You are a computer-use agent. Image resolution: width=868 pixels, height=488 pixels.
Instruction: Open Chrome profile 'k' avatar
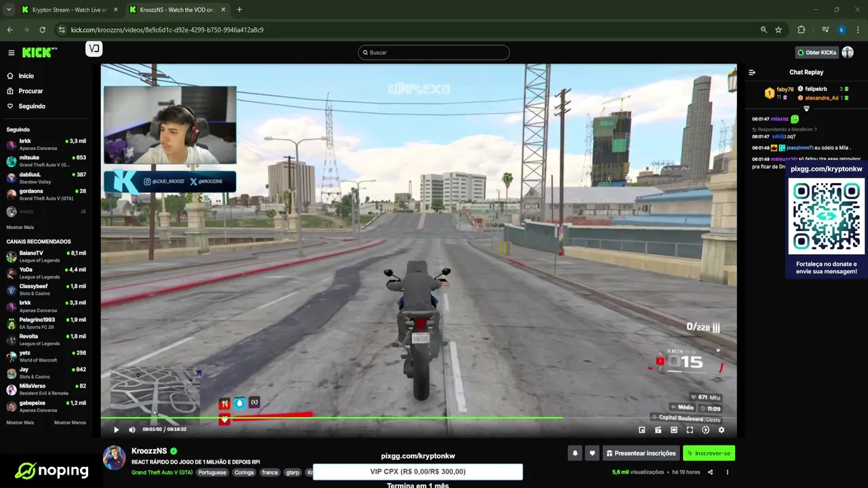click(x=842, y=30)
